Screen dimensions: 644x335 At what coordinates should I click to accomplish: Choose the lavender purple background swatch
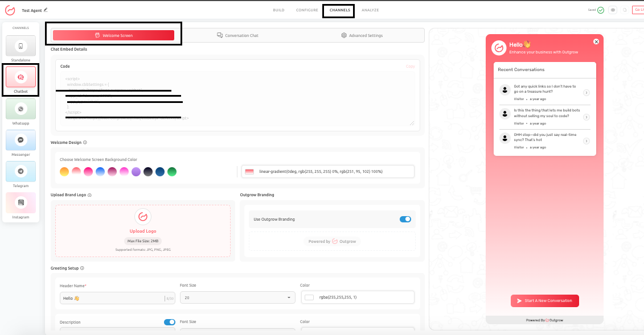pyautogui.click(x=136, y=172)
